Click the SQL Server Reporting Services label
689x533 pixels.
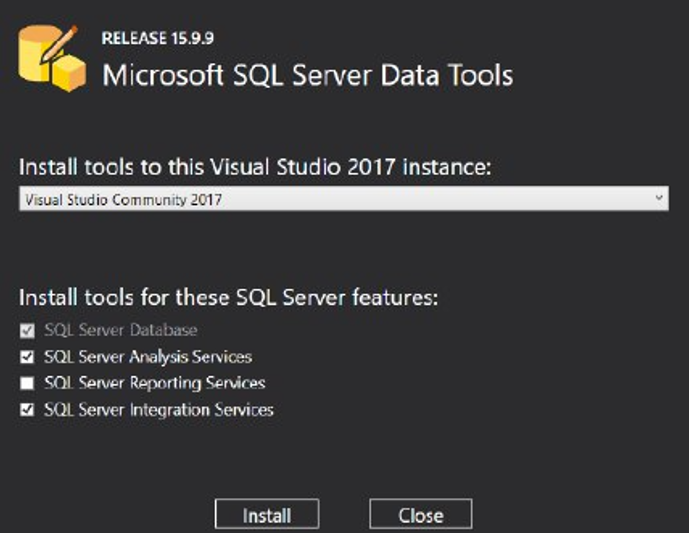154,383
